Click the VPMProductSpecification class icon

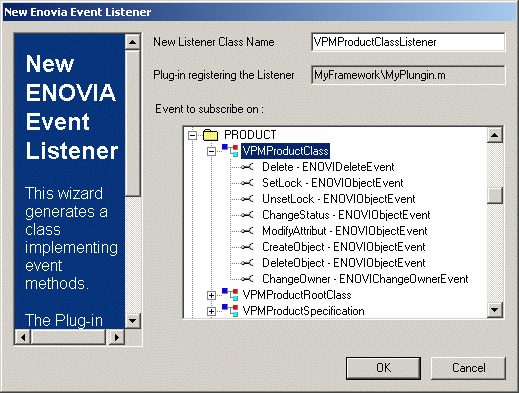coord(230,310)
